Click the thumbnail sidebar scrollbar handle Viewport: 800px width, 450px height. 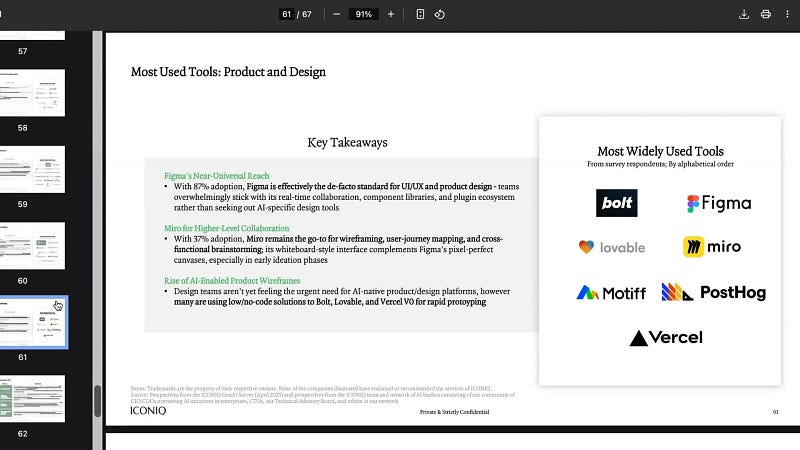pos(97,401)
